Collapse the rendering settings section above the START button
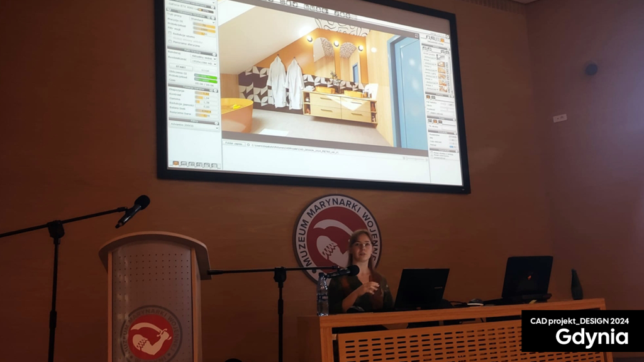Image resolution: width=644 pixels, height=362 pixels. pyautogui.click(x=214, y=55)
